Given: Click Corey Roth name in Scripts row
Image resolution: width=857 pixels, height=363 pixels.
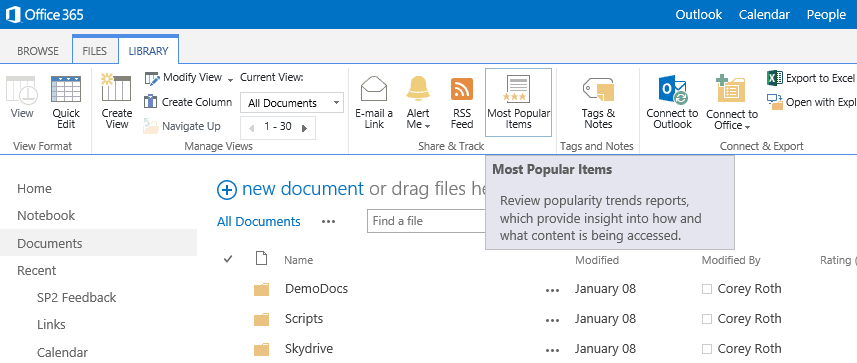Looking at the screenshot, I should (749, 319).
